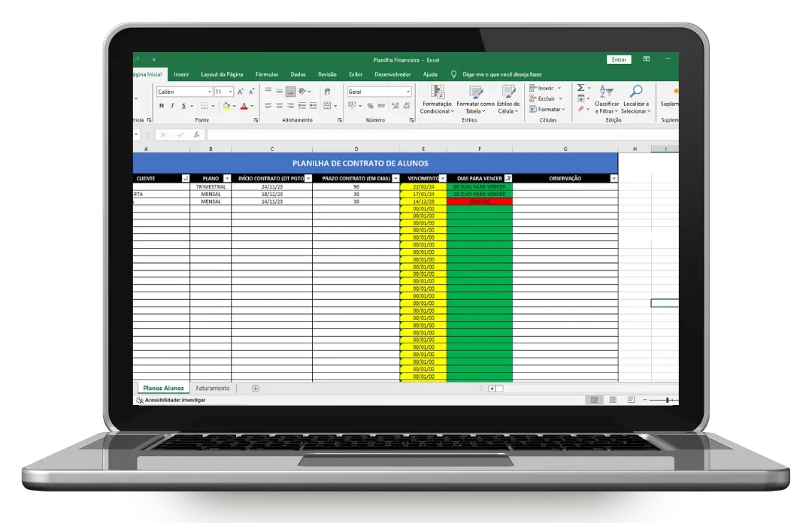Add a new sheet with plus icon
The width and height of the screenshot is (812, 523).
pyautogui.click(x=256, y=388)
